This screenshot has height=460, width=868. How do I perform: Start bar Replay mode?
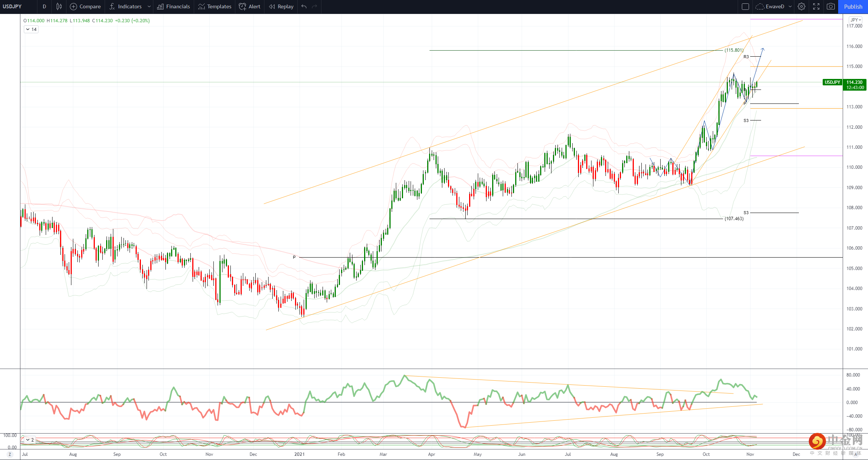(281, 6)
